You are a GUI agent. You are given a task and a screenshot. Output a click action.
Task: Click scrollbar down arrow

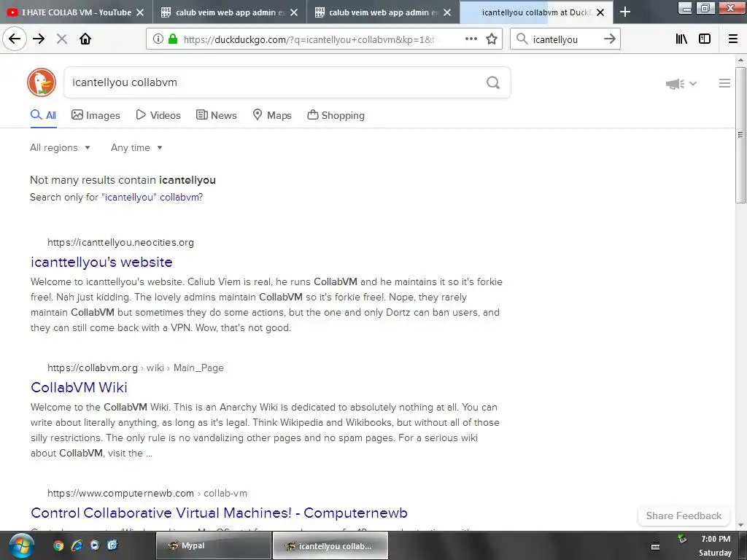[740, 525]
